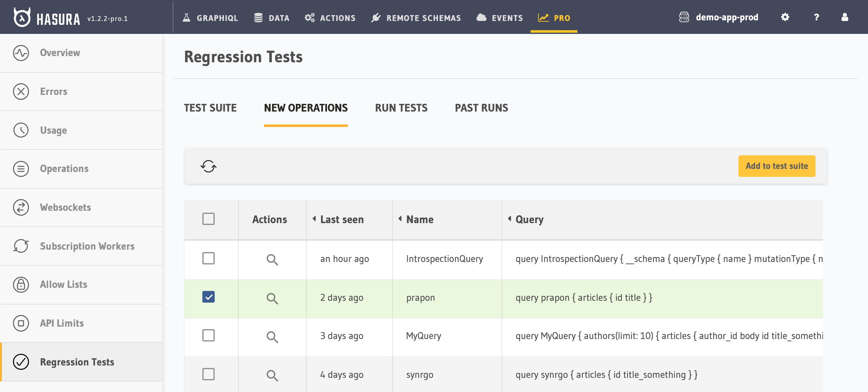Open the Run Tests tab
Viewport: 868px width, 392px height.
click(401, 108)
